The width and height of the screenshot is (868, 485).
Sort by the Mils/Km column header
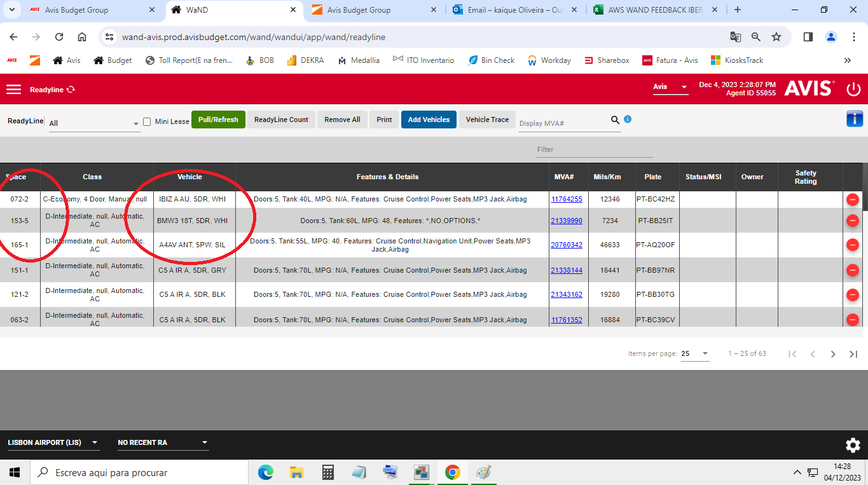click(x=607, y=177)
